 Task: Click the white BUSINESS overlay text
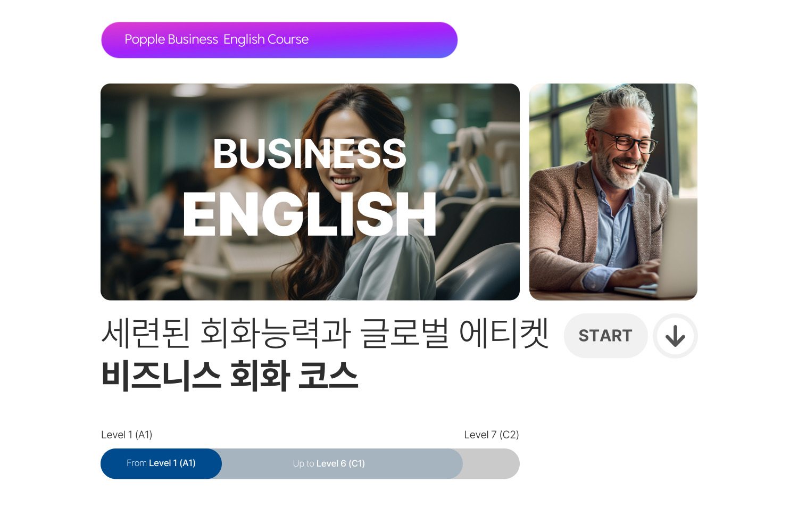pyautogui.click(x=310, y=154)
